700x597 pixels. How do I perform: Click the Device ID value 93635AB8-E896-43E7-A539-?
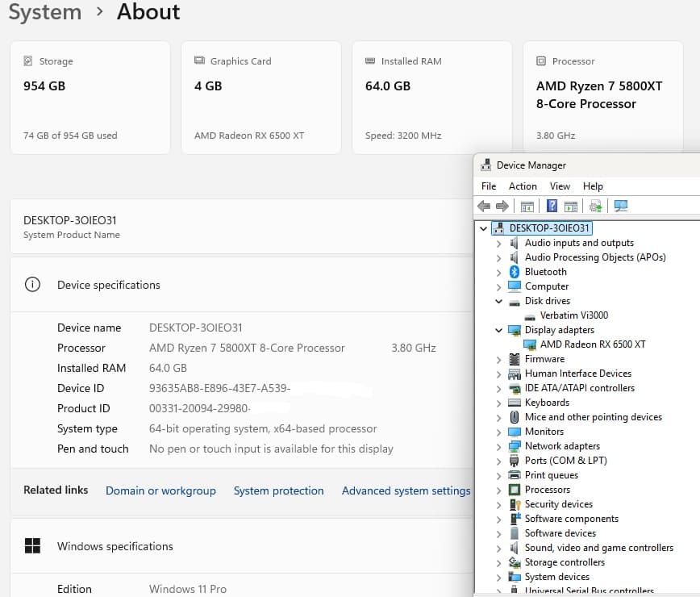(x=219, y=388)
